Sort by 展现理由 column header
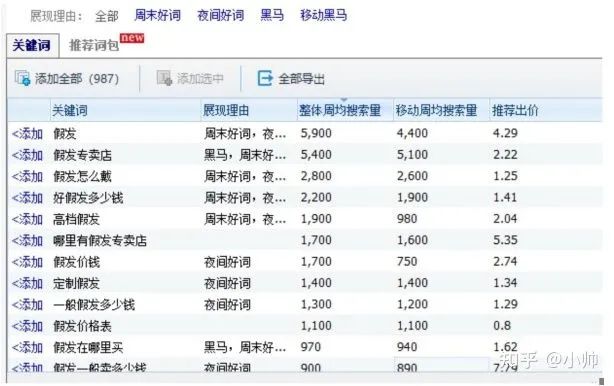 (x=226, y=110)
